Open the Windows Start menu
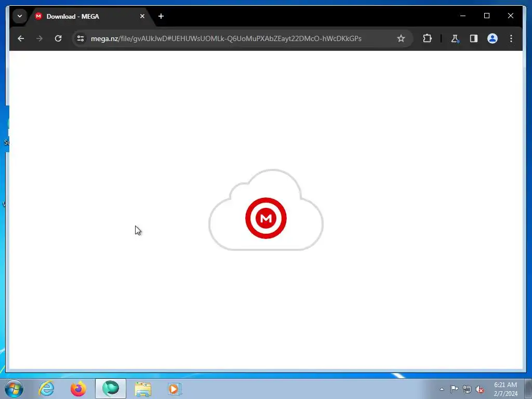The image size is (532, 399). click(x=14, y=389)
